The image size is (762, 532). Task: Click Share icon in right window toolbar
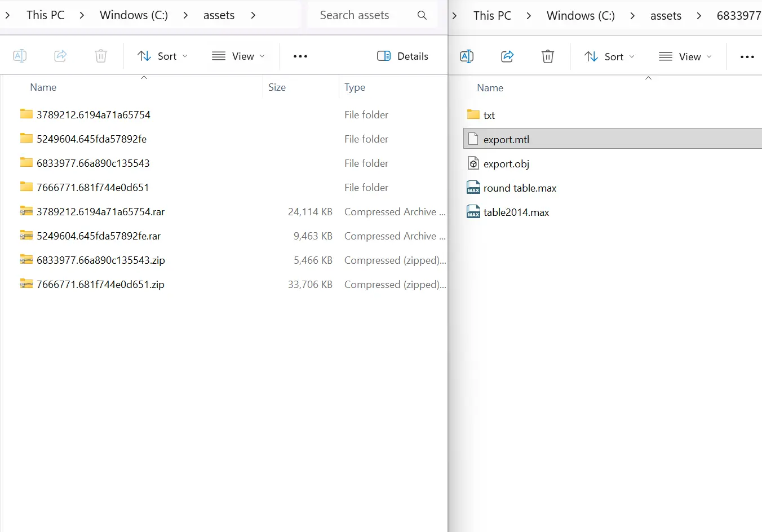[x=507, y=56]
